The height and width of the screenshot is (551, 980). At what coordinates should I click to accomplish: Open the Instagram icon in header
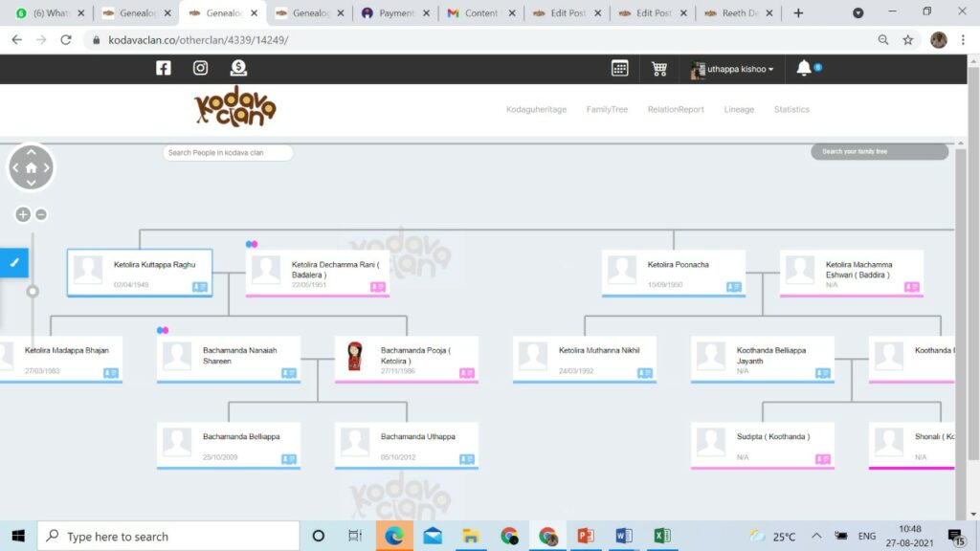pos(201,68)
